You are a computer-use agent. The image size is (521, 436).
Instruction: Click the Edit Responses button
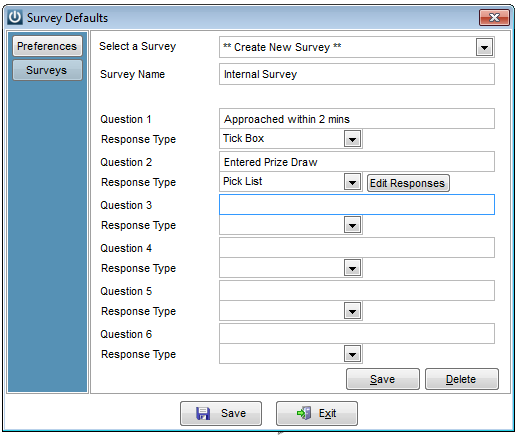[x=408, y=183]
